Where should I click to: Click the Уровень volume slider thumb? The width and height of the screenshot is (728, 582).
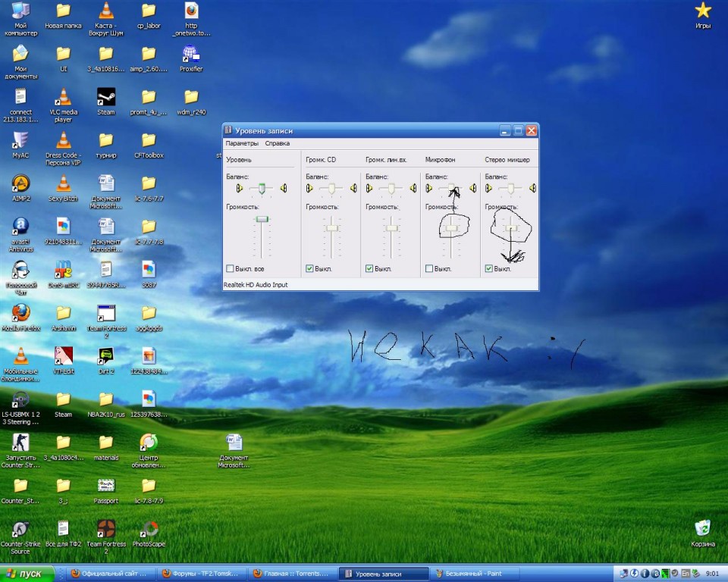(262, 219)
